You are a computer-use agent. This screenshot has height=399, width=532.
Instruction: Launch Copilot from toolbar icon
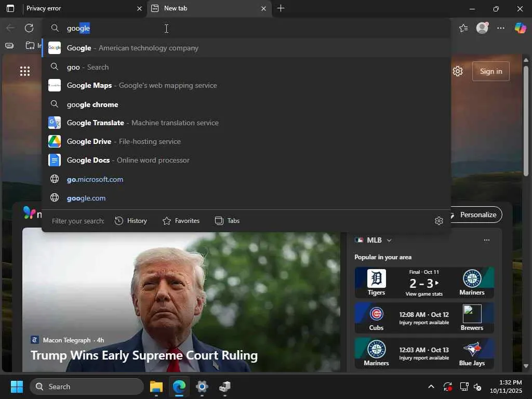coord(520,28)
